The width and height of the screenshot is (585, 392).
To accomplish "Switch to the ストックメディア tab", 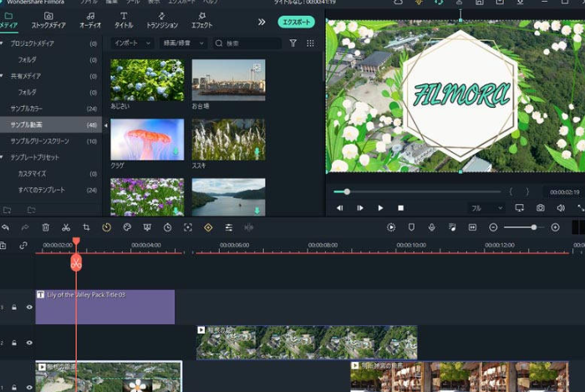I will 48,21.
